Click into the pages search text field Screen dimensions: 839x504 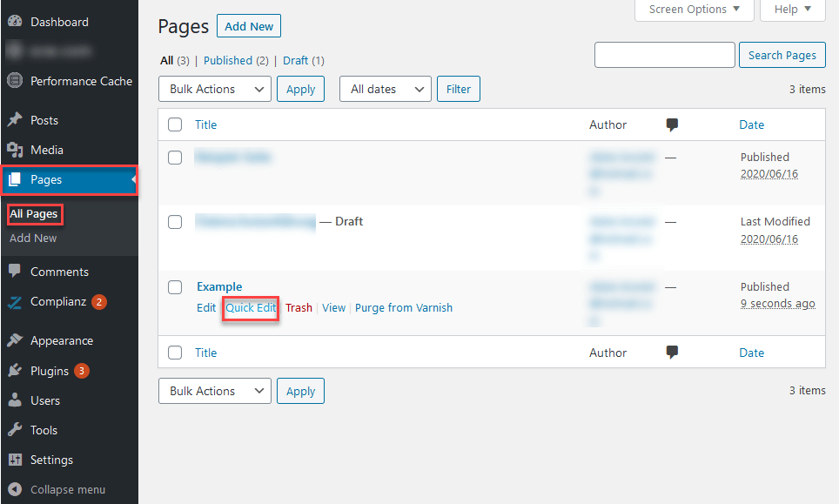664,55
